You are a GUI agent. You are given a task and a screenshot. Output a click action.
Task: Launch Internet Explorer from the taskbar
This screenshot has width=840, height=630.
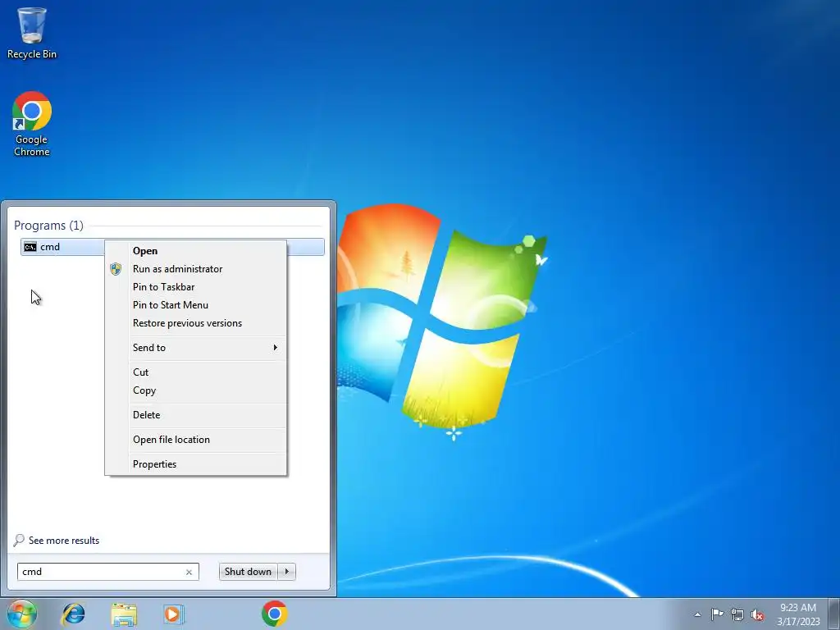coord(73,614)
